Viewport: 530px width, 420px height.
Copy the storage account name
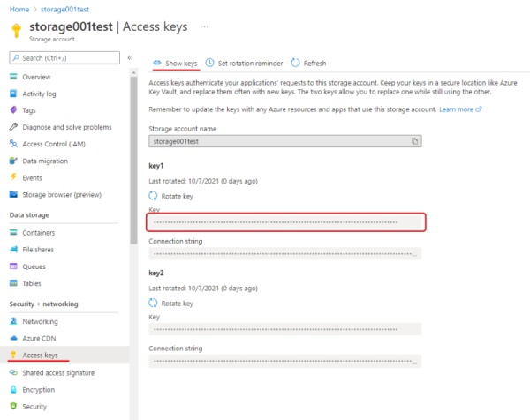point(415,141)
